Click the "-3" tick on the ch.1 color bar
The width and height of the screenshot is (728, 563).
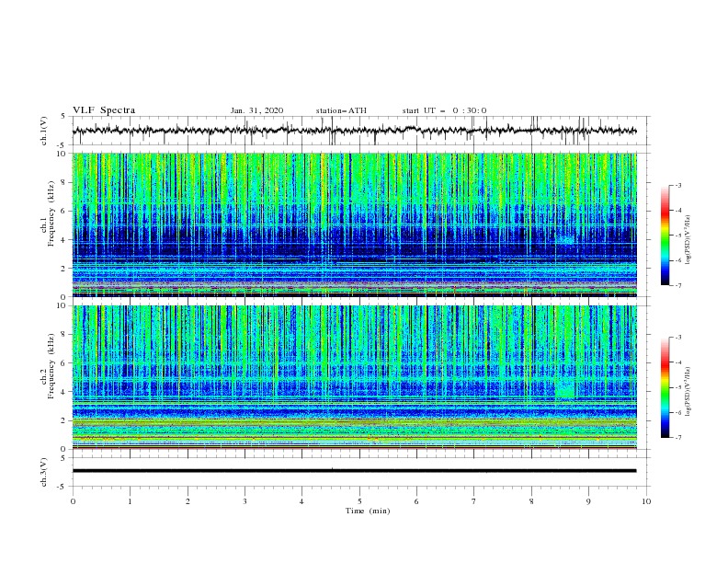point(678,185)
